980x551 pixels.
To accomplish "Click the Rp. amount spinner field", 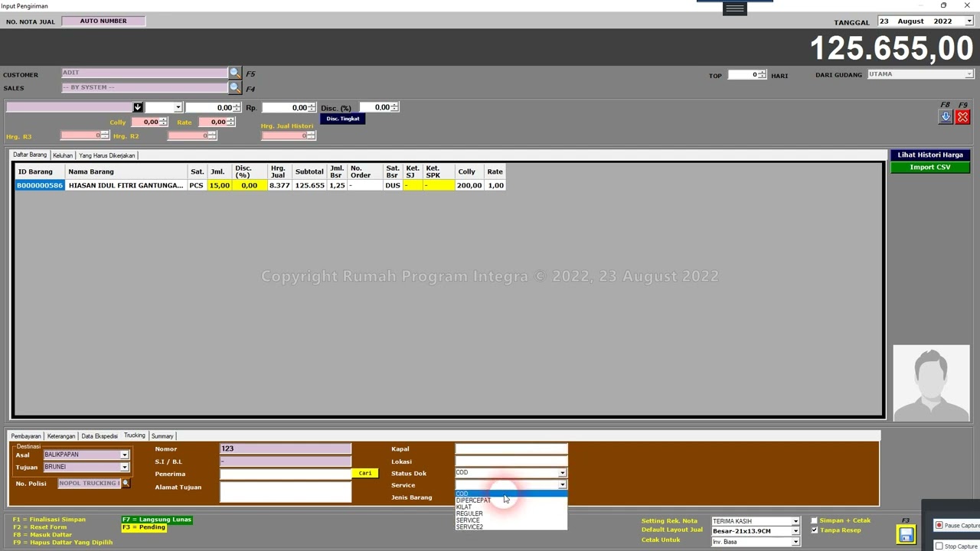I will pyautogui.click(x=289, y=108).
